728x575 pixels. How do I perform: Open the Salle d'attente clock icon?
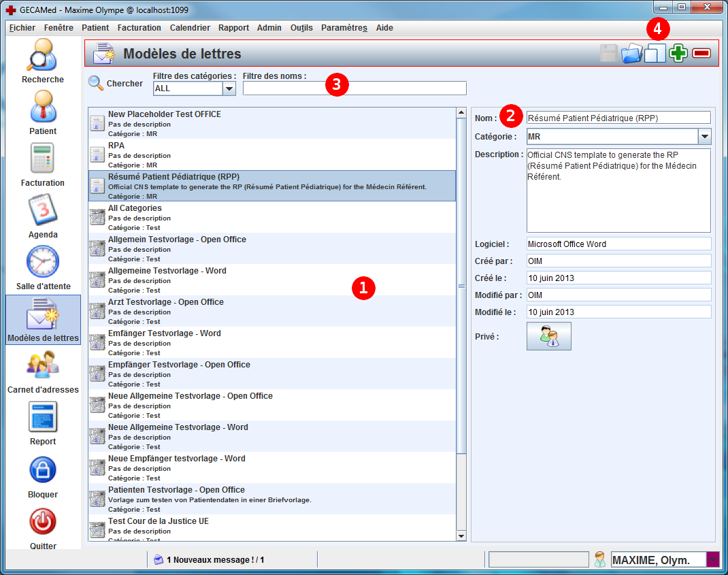point(42,263)
